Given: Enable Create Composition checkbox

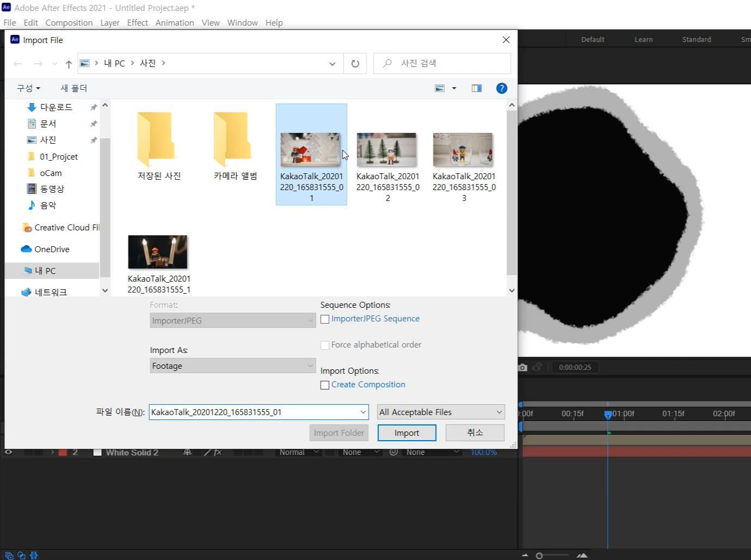Looking at the screenshot, I should (325, 385).
